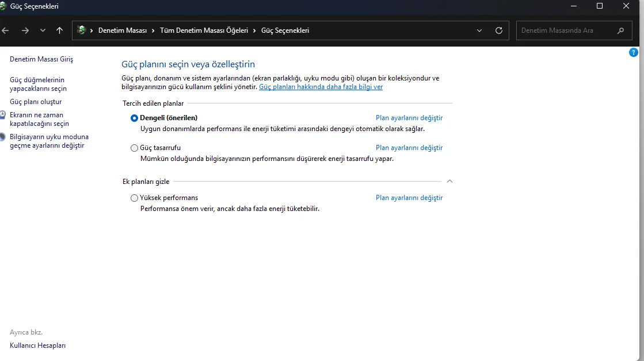Expand chevron after Denetim Masası breadcrumb
Viewport: 644px width, 361px height.
point(153,30)
